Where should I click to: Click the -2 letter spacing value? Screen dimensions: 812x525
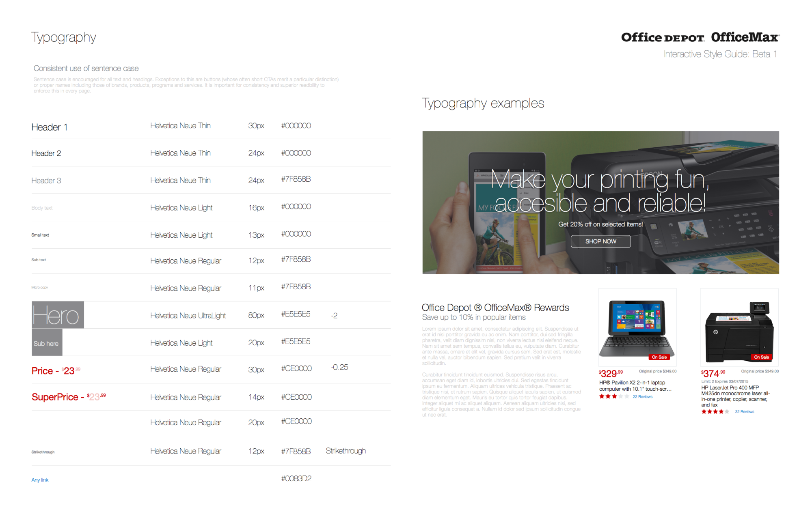334,316
